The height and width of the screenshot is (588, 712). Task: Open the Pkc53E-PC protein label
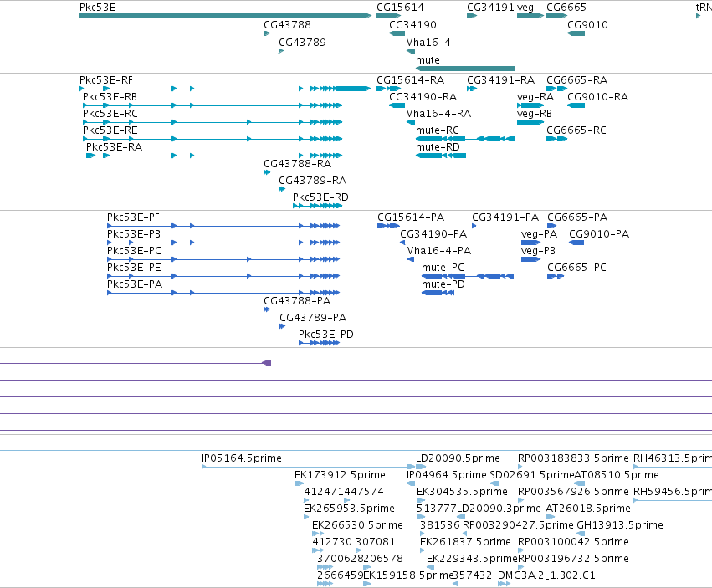(x=134, y=251)
